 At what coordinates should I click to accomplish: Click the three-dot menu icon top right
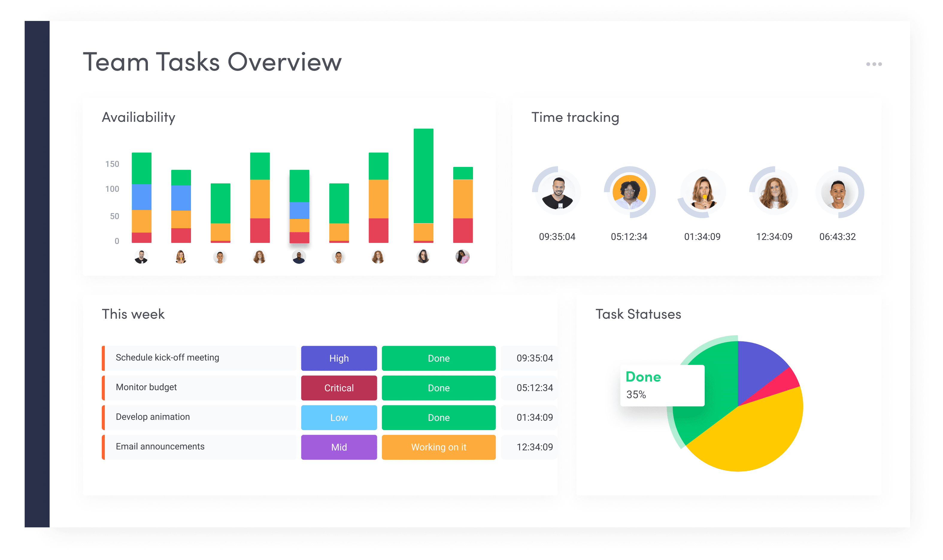[x=874, y=64]
